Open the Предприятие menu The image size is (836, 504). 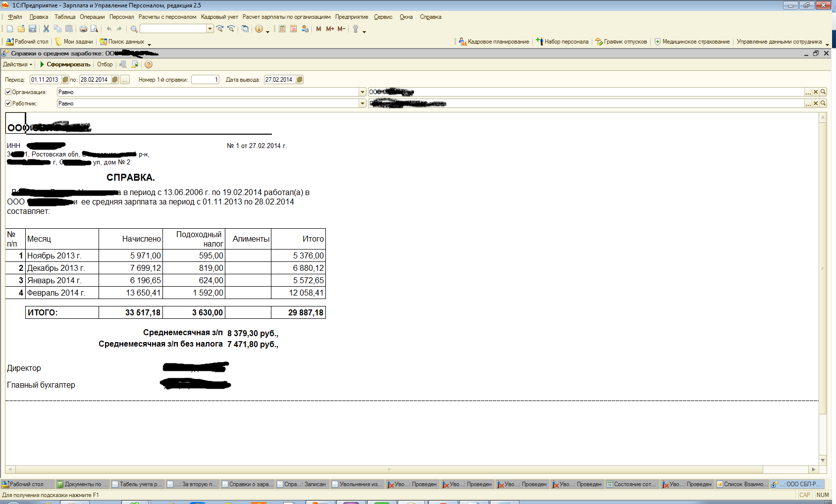pos(352,17)
